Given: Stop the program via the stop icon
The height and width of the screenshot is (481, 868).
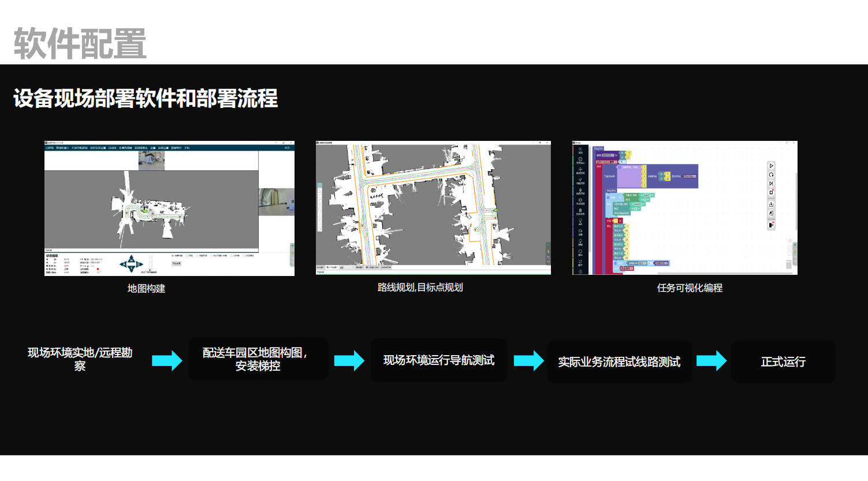Looking at the screenshot, I should coord(771,192).
